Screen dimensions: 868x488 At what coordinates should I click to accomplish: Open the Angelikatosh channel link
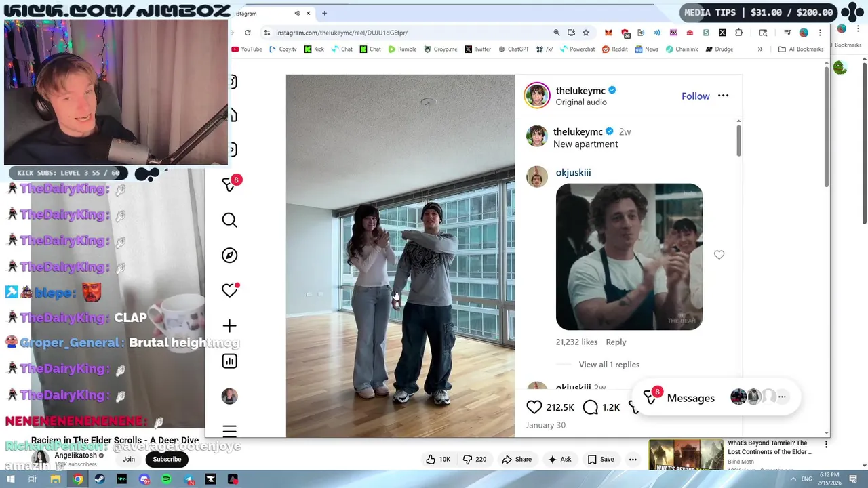(75, 455)
